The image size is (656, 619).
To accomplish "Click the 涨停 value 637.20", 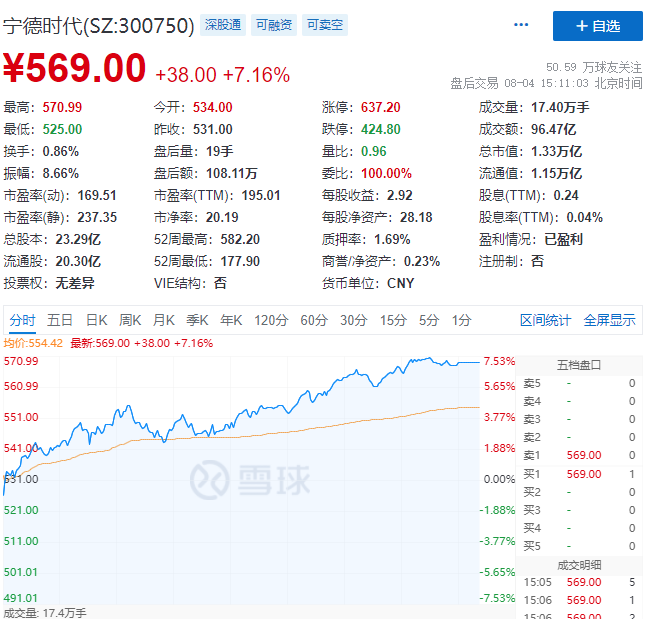I will [381, 107].
